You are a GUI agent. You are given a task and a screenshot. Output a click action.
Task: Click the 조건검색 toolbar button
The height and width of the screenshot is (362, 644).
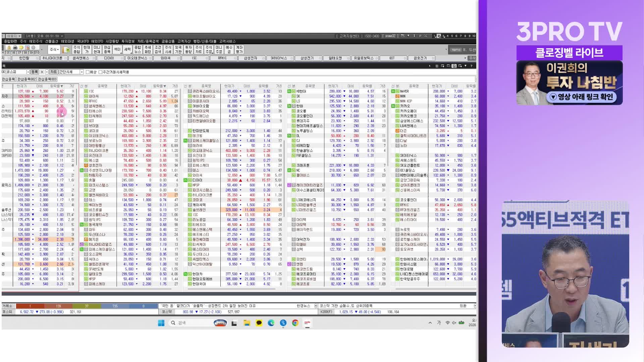pyautogui.click(x=158, y=50)
